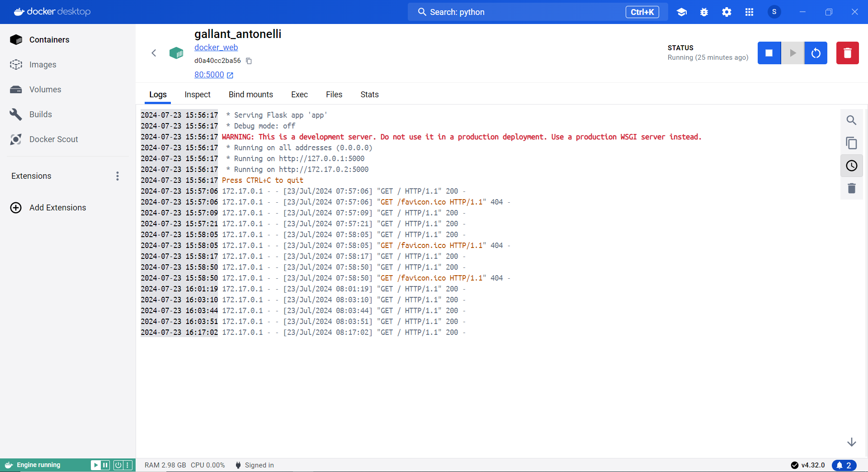Open the notifications bell
868x472 pixels.
click(844, 465)
